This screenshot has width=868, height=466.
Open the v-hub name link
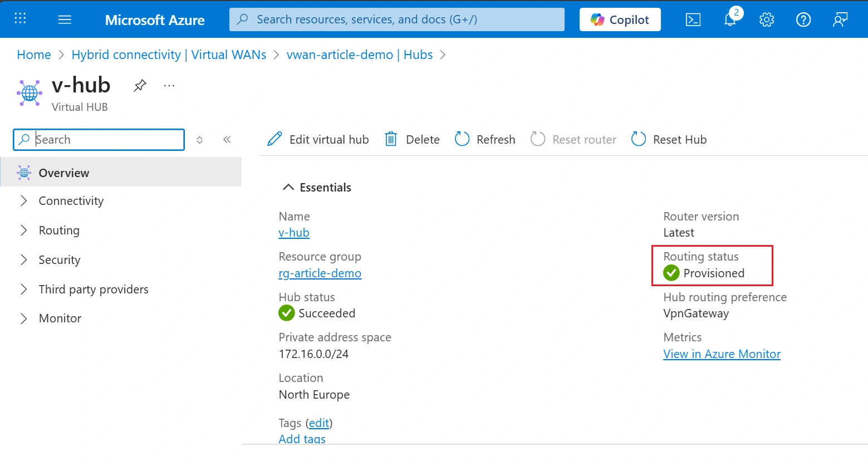294,233
